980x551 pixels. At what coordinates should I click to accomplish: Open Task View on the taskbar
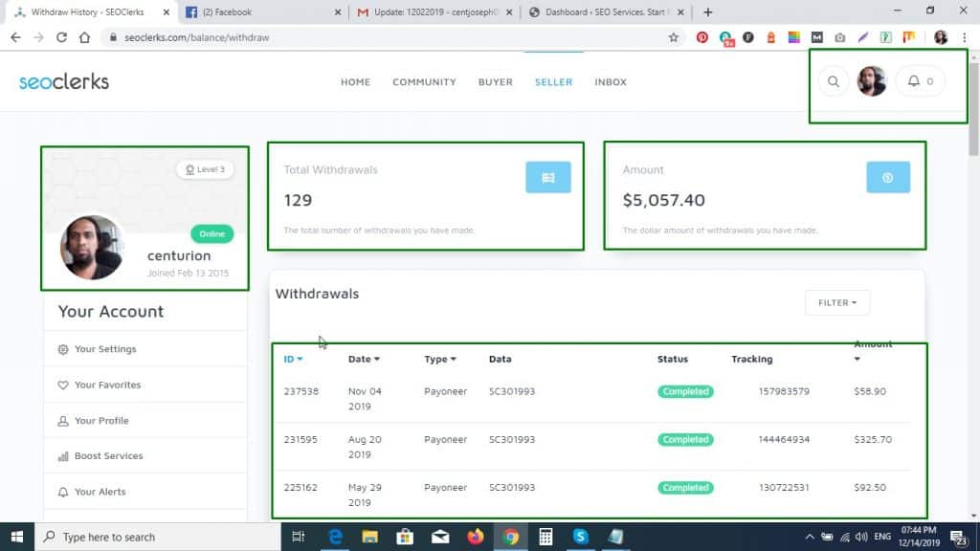tap(299, 537)
